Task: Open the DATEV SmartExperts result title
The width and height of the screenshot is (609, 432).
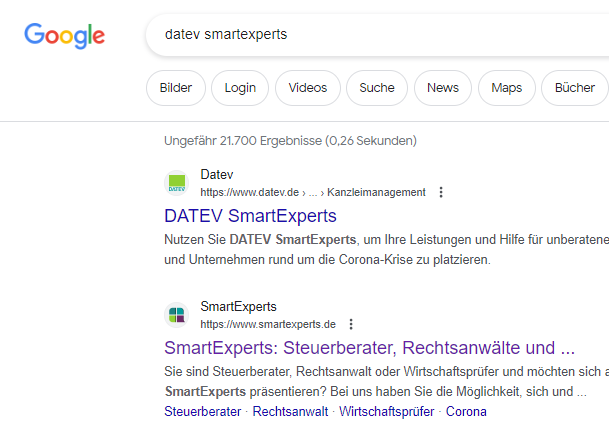Action: [x=251, y=216]
